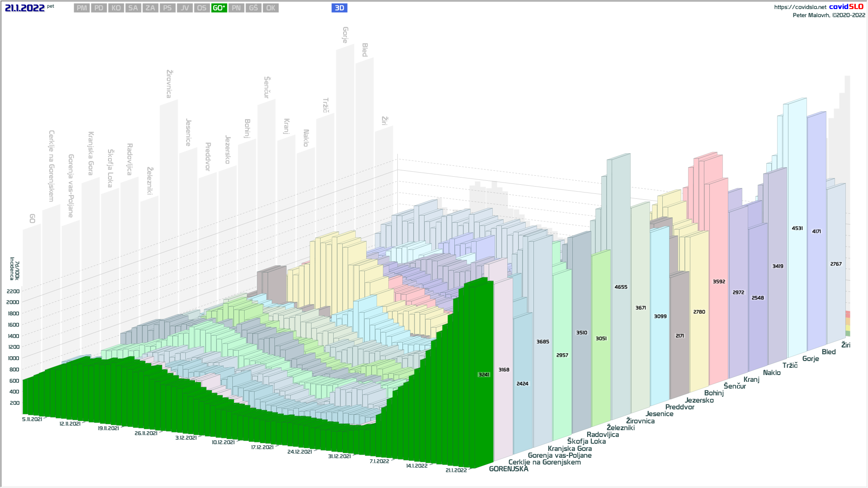Click the red color legend swatch
Screen dimensions: 868x488
(848, 314)
